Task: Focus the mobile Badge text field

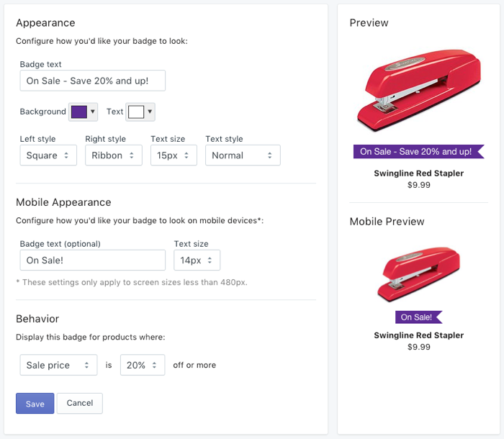Action: coord(93,260)
